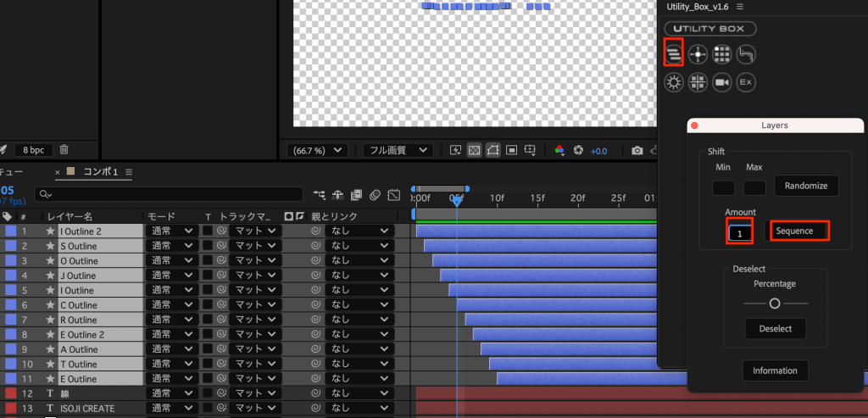Open the mode dropdown for S Outline layer
The height and width of the screenshot is (418, 868).
172,246
